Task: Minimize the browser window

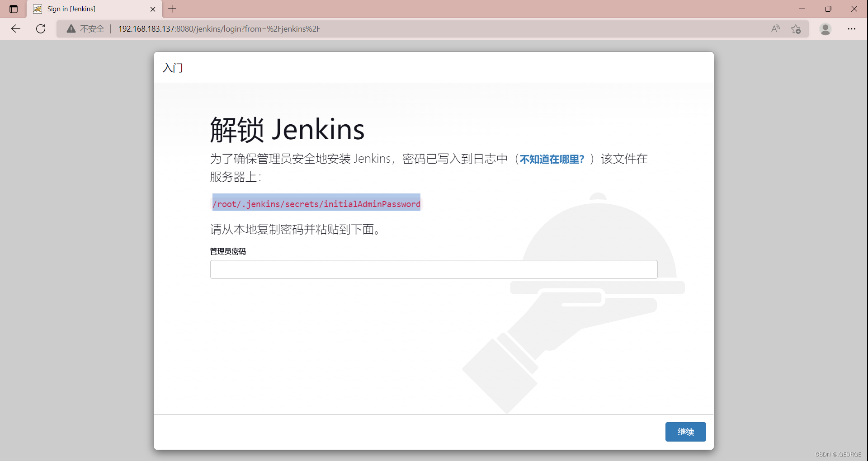Action: click(802, 9)
